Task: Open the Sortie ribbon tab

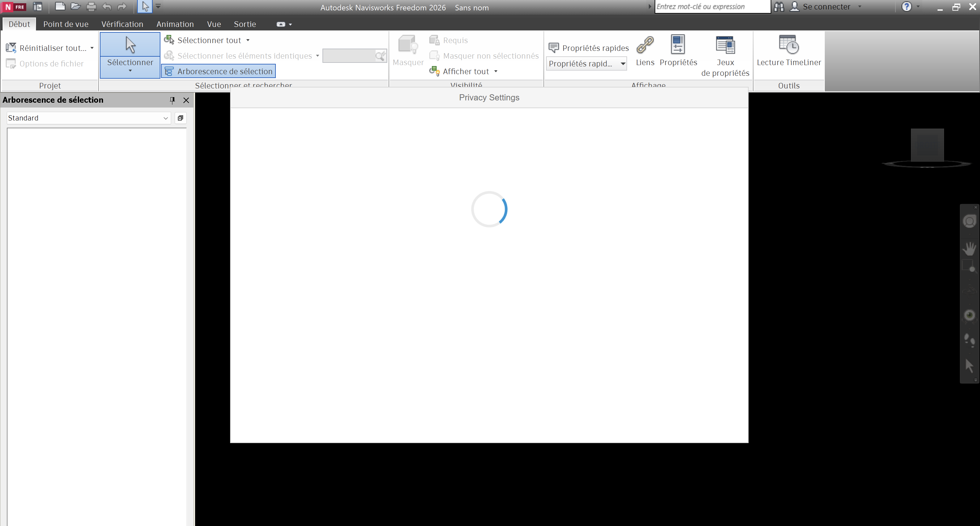Action: 245,24
